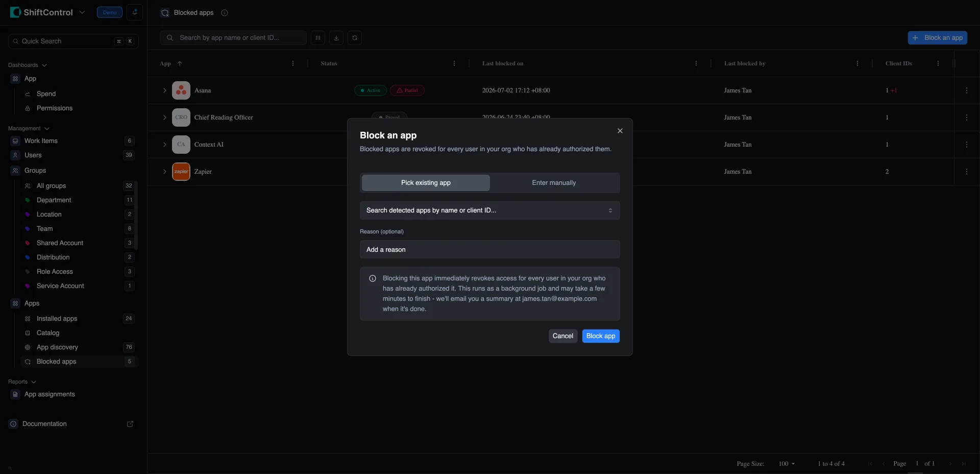980x474 pixels.
Task: Select the Team group category
Action: [44, 229]
